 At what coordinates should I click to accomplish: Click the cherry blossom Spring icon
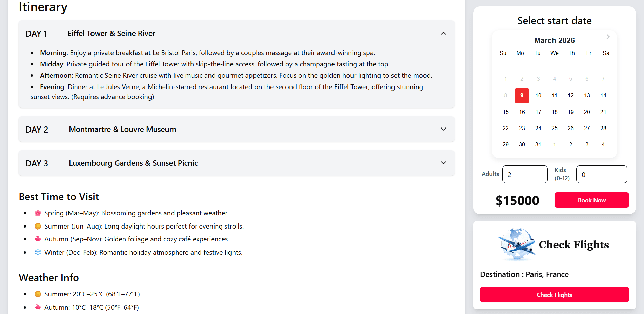click(x=38, y=213)
